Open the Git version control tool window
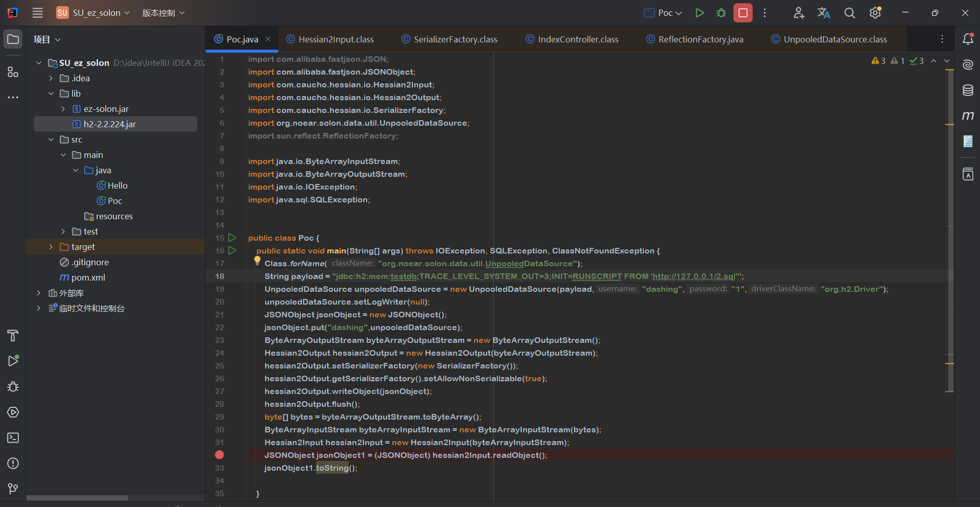This screenshot has height=507, width=980. [13, 489]
